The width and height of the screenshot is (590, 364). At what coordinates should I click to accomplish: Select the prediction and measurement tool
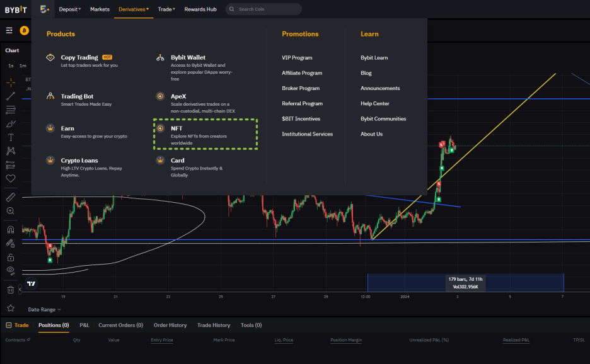coord(11,165)
